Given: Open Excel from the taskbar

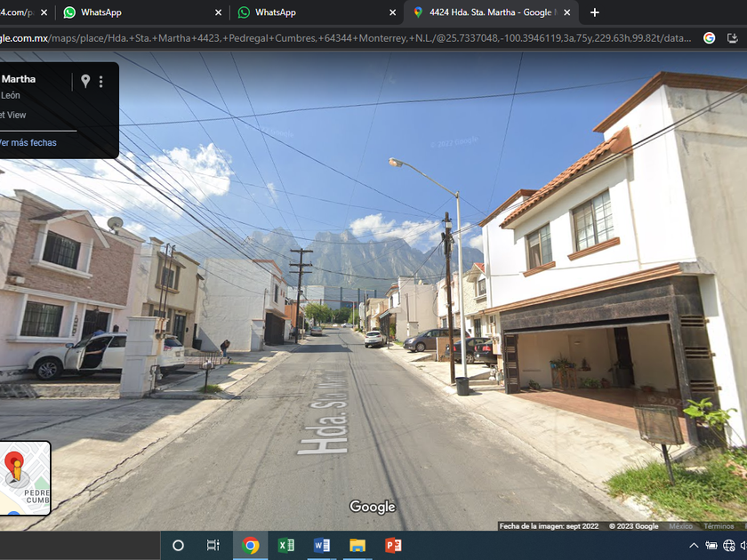Looking at the screenshot, I should point(285,545).
